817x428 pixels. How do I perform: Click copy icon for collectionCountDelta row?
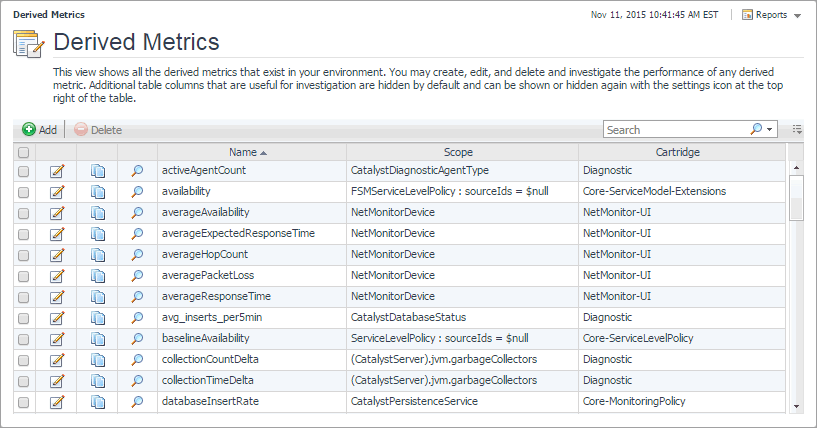pos(98,360)
